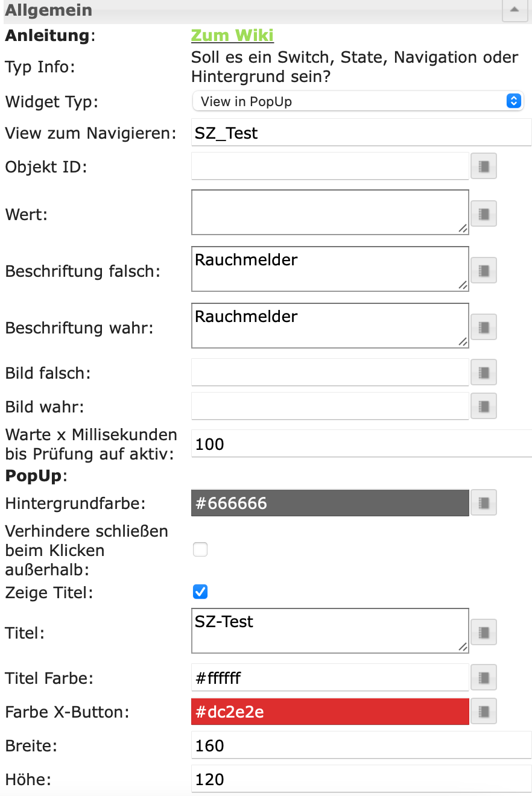Image resolution: width=532 pixels, height=796 pixels.
Task: Click the Höhe input field
Action: pyautogui.click(x=361, y=780)
